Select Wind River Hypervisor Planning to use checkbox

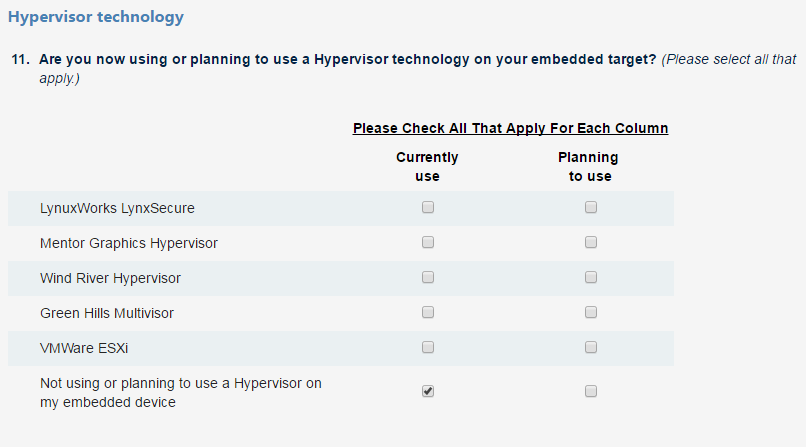[591, 277]
